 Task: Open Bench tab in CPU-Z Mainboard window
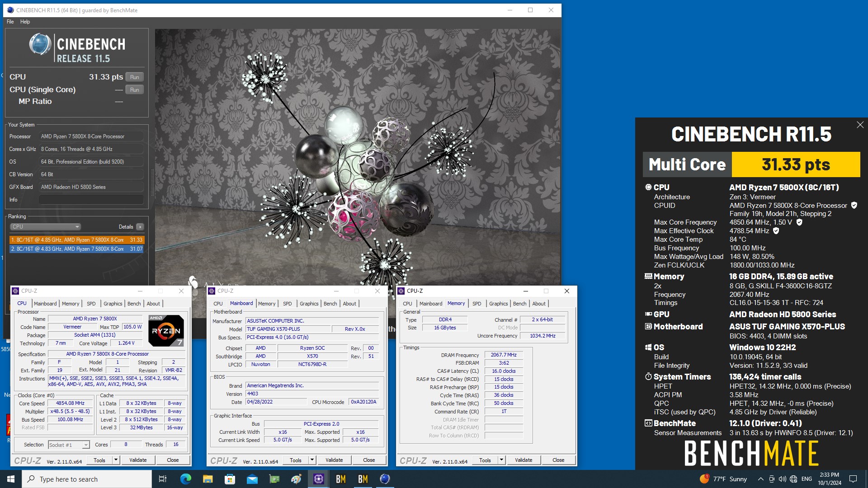tap(330, 304)
